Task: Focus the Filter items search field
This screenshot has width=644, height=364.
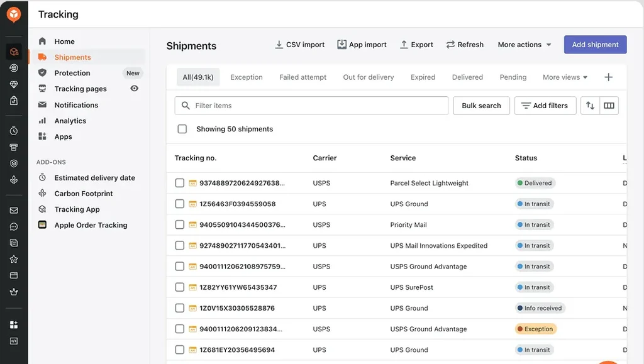Action: pos(311,106)
